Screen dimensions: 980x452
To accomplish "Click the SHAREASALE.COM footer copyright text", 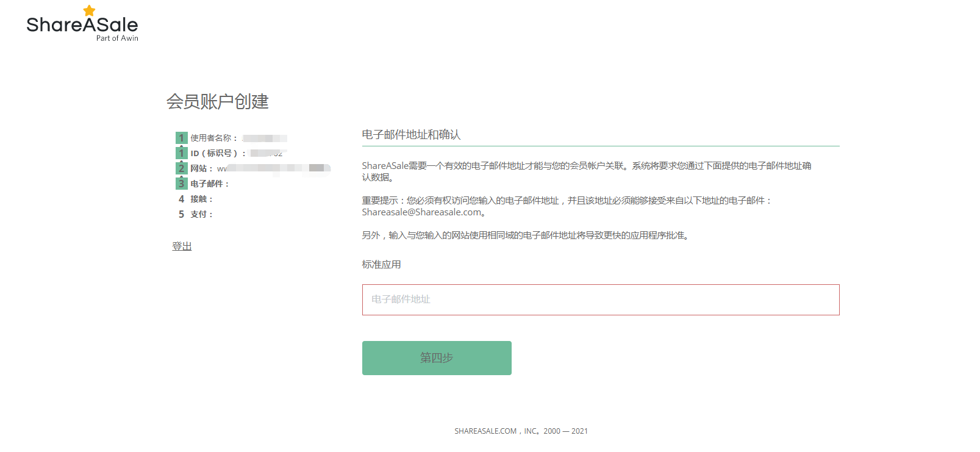I will click(521, 431).
